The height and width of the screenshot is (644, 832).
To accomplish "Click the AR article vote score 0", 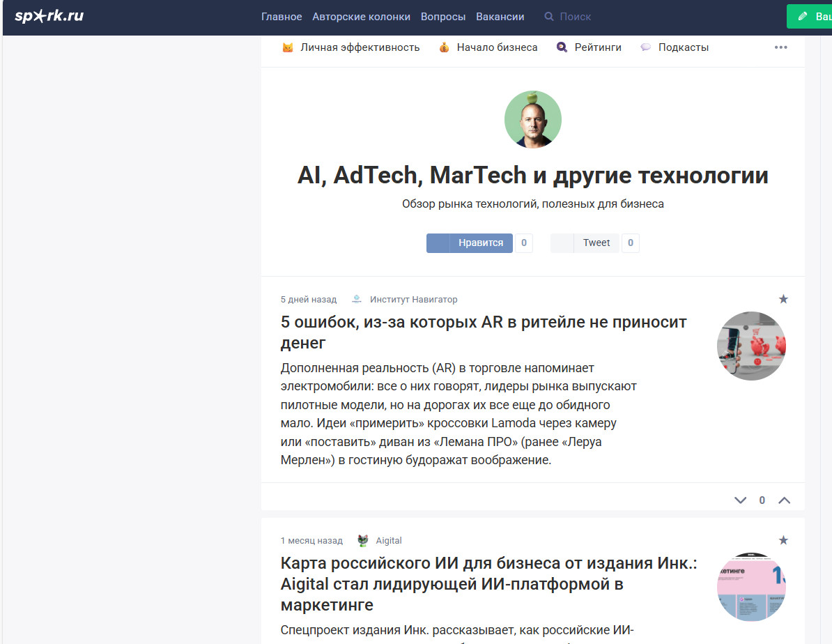I will point(762,500).
